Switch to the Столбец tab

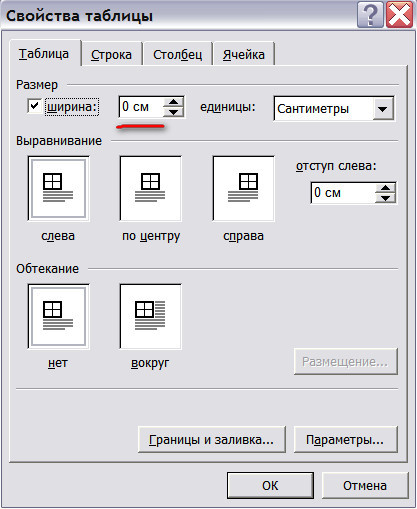pos(178,54)
